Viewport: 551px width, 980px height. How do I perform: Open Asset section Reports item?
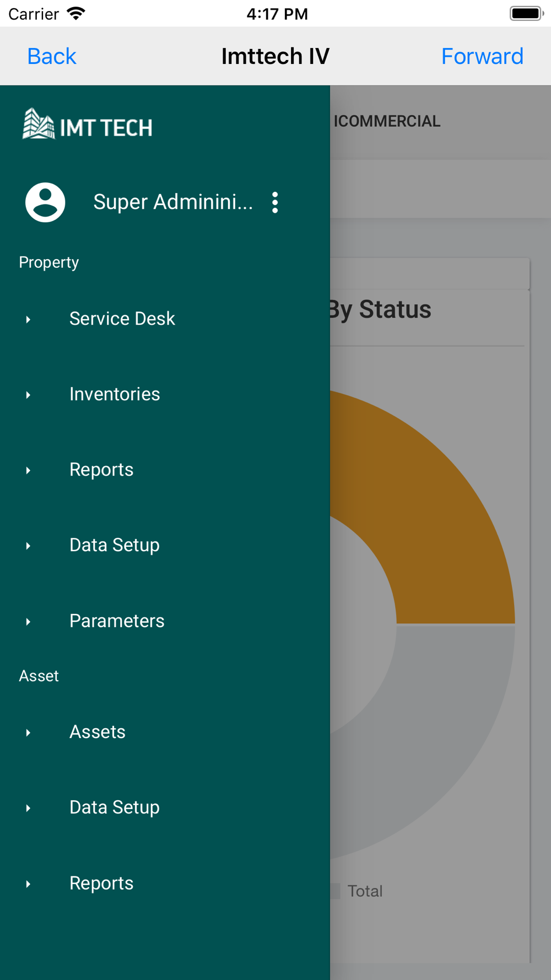click(101, 883)
